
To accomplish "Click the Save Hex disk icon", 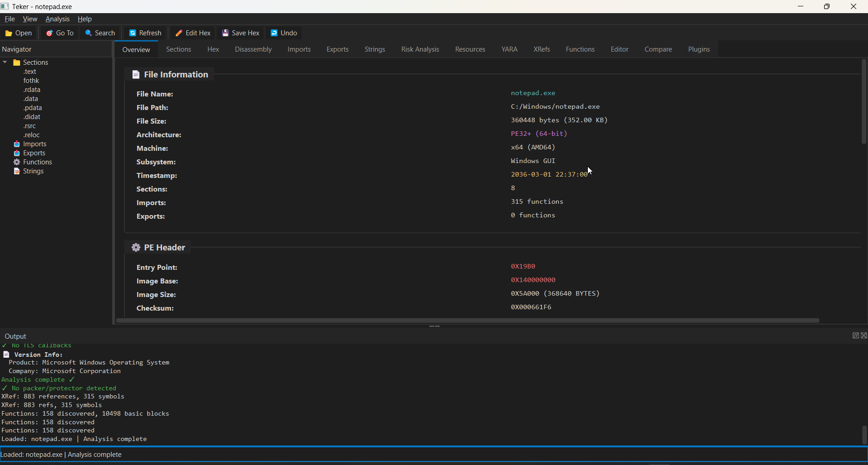I will point(225,33).
